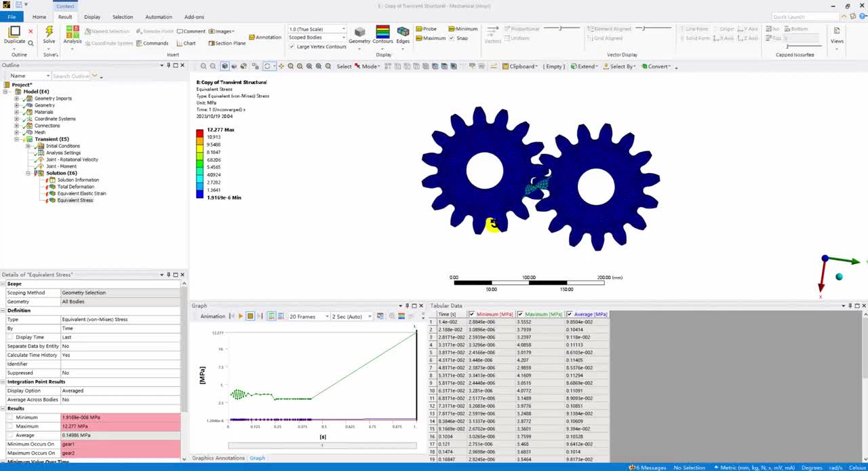Screen dimensions: 868x471
Task: Jump to previous animation frame
Action: click(231, 316)
